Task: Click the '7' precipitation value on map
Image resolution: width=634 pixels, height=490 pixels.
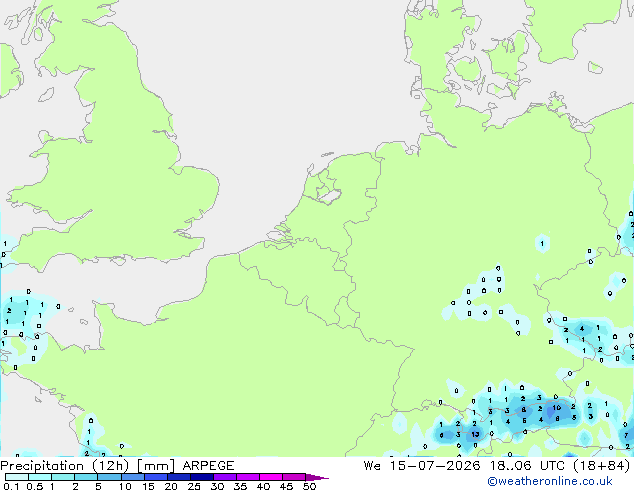Action: [626, 435]
